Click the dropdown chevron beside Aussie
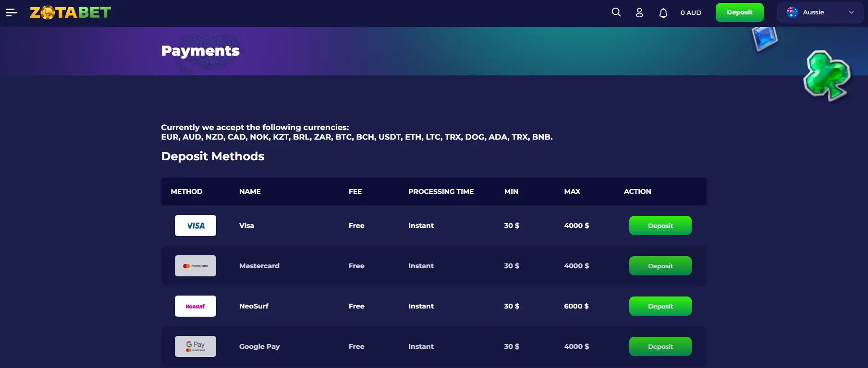Screen dimensions: 868x368 851,12
